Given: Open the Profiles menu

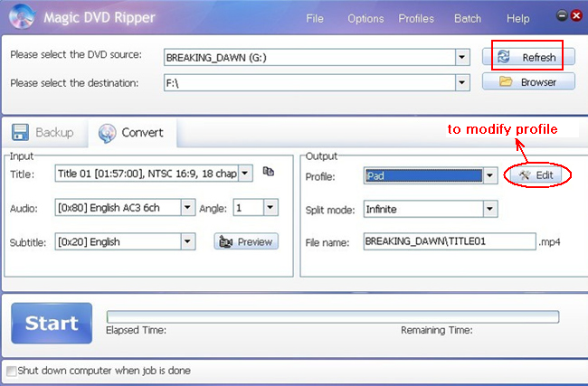Looking at the screenshot, I should coord(416,18).
